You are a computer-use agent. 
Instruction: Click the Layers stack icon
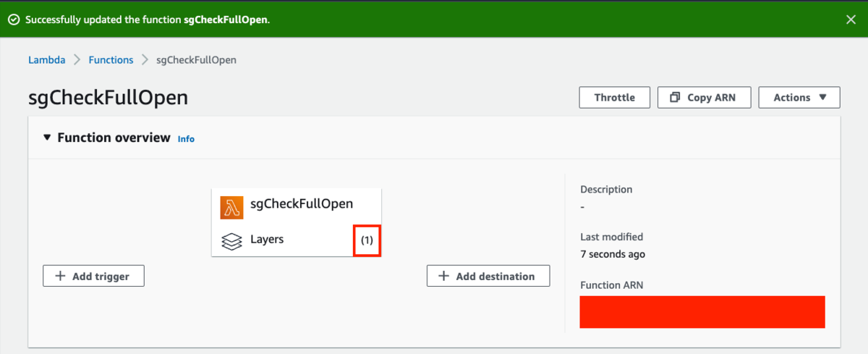tap(231, 241)
